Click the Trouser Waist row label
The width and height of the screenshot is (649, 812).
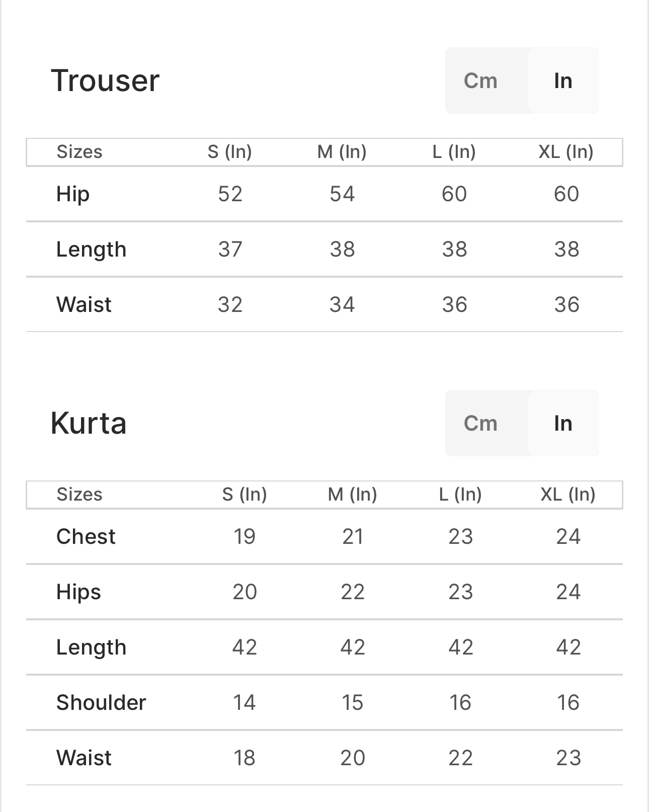tap(84, 304)
